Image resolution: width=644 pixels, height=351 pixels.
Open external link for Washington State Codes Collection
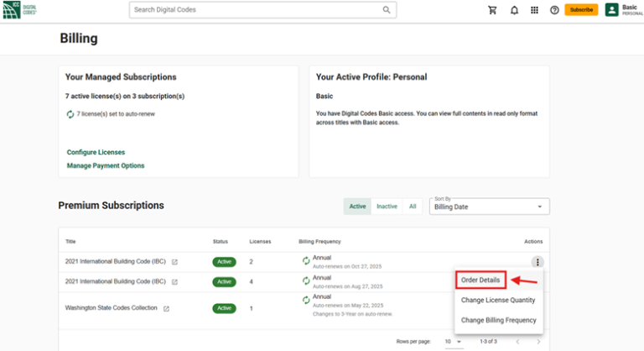(166, 309)
